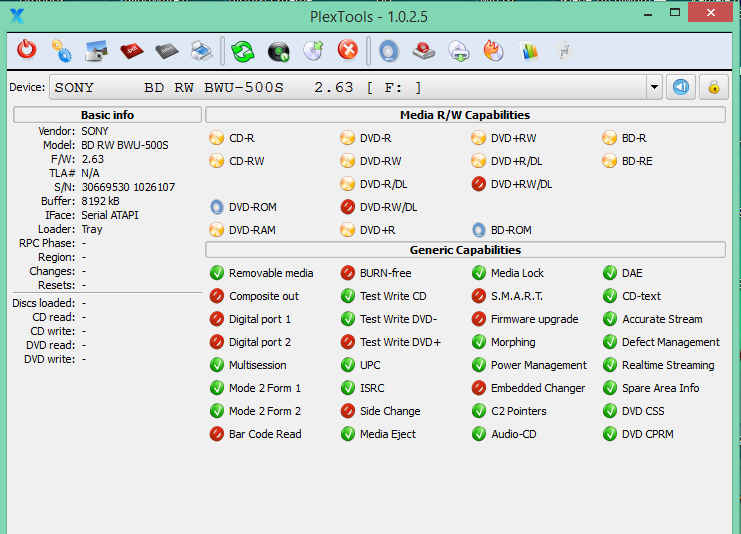Click the DVD CPRM capability label
The width and height of the screenshot is (741, 534).
647,434
